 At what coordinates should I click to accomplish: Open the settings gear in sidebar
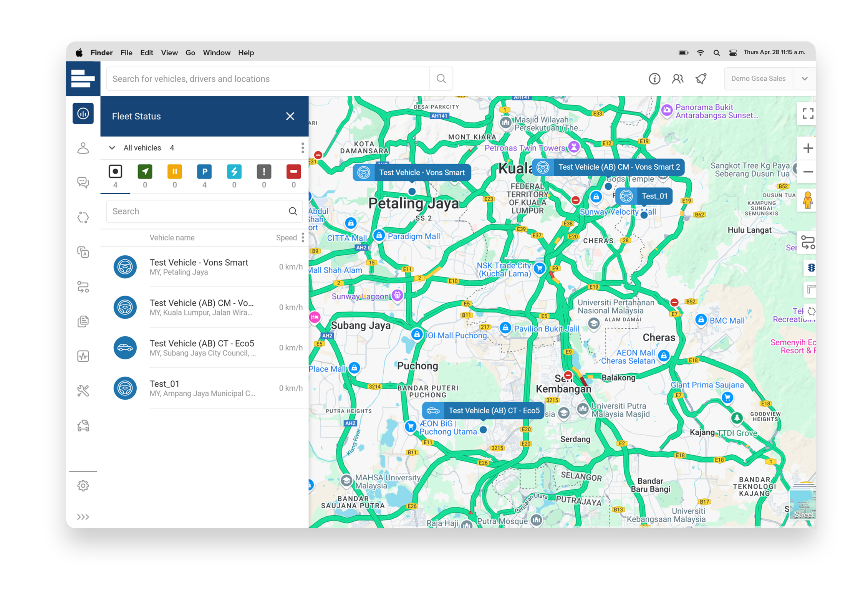point(83,486)
